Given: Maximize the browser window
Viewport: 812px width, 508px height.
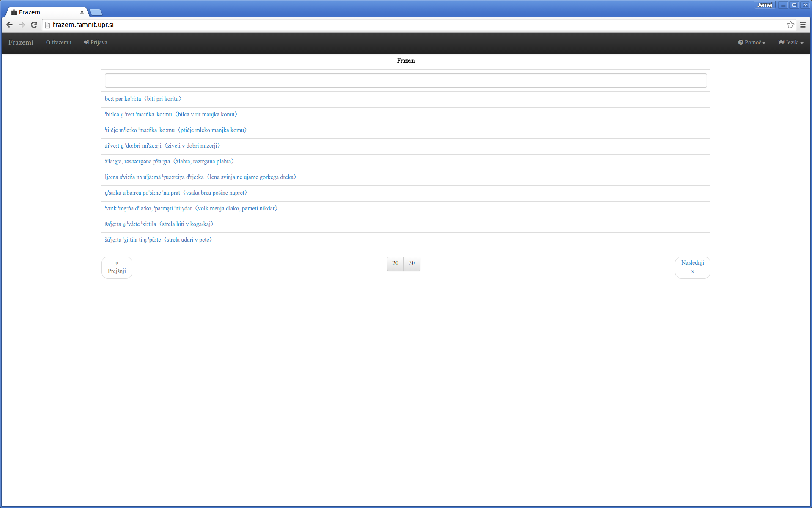Looking at the screenshot, I should pos(794,5).
